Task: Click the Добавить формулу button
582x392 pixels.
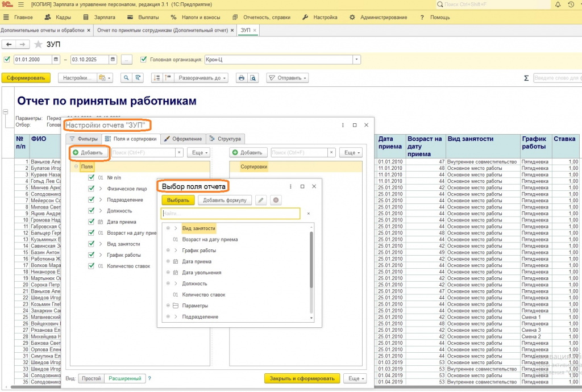Action: coord(225,200)
